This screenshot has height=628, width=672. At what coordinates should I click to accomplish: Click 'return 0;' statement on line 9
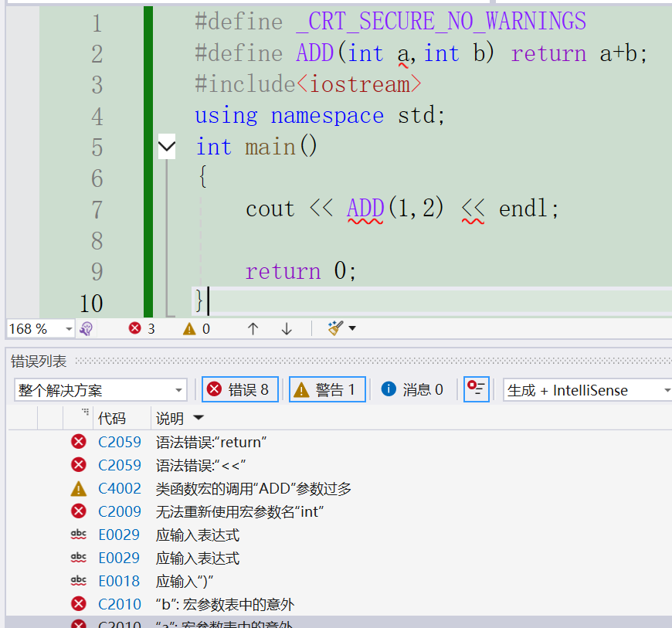pyautogui.click(x=300, y=271)
